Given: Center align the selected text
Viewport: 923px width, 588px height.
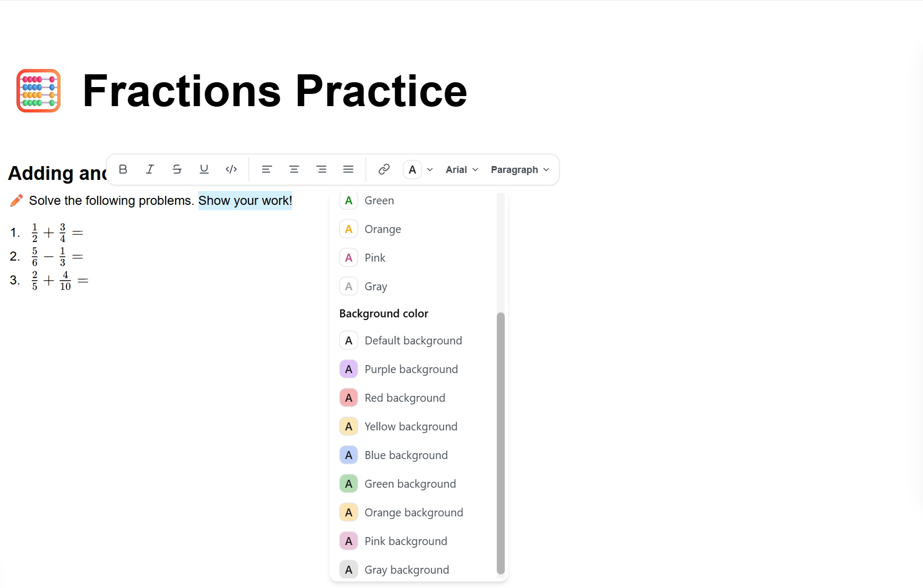Looking at the screenshot, I should [294, 169].
